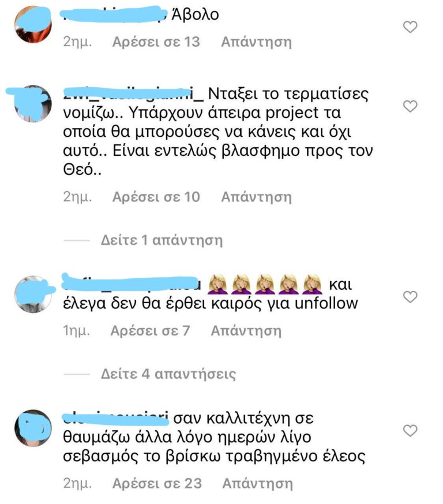
Task: Open likes list "Αρέσει σε 10"
Action: point(156,197)
